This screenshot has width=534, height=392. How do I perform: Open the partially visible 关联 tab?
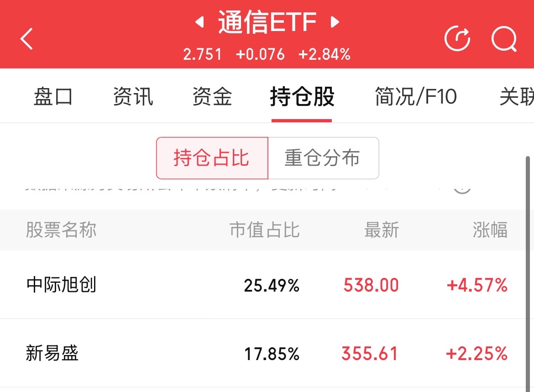coord(517,97)
